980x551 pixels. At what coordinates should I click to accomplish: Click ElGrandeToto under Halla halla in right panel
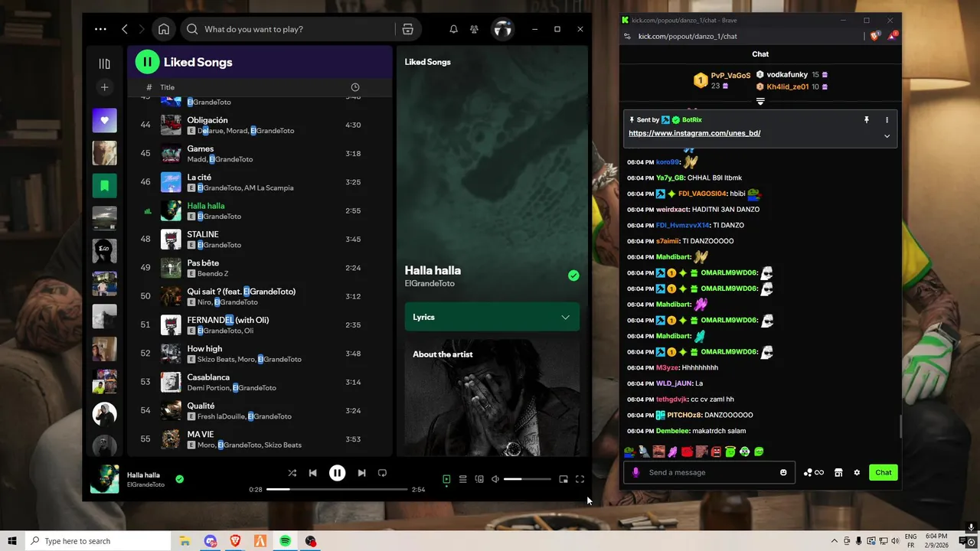click(430, 283)
